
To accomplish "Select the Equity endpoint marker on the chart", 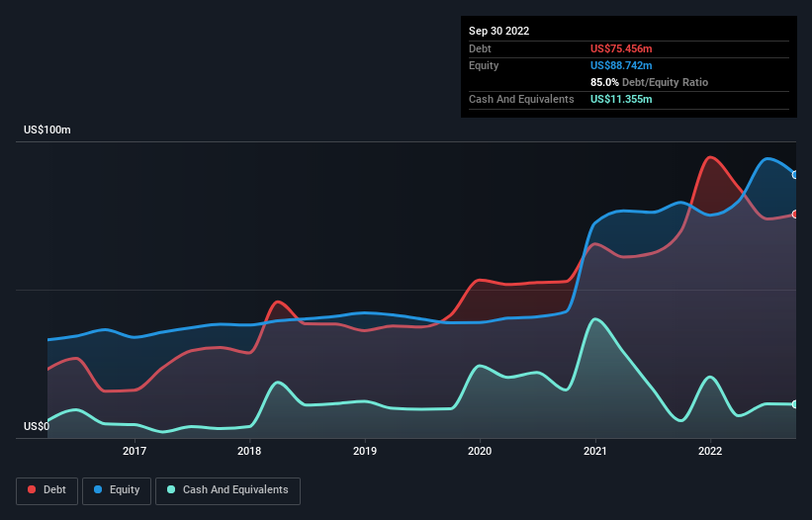I will point(795,175).
